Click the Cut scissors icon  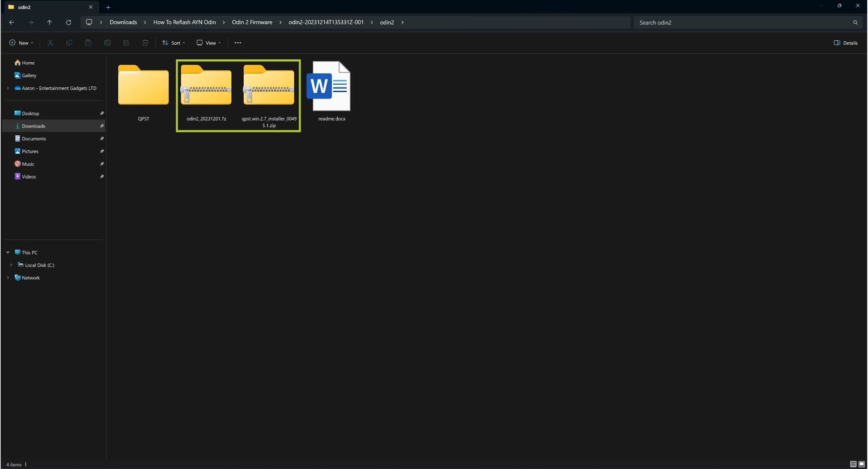click(50, 43)
